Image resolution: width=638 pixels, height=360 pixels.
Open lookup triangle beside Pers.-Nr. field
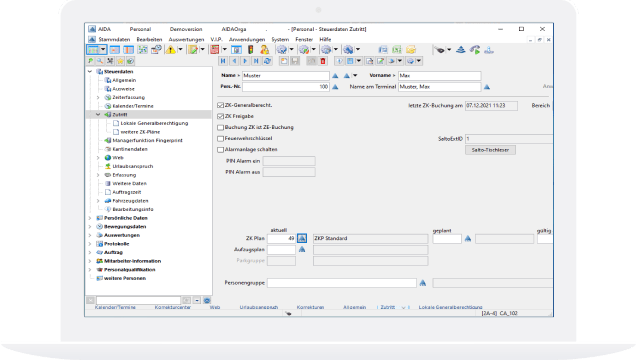(x=335, y=87)
